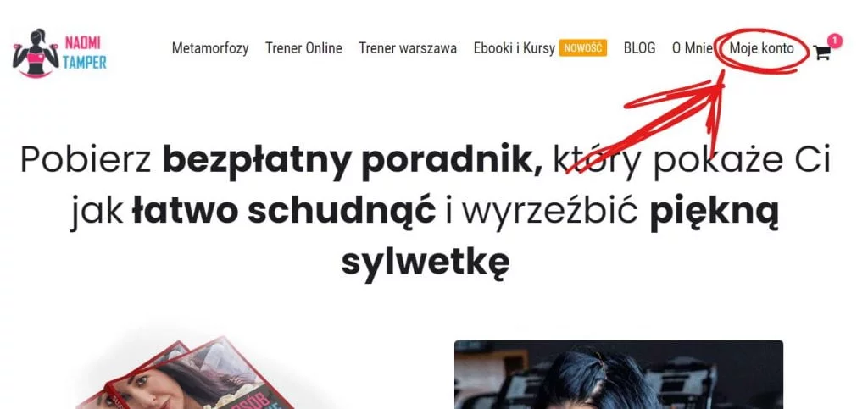Open the shopping cart icon

tap(822, 53)
